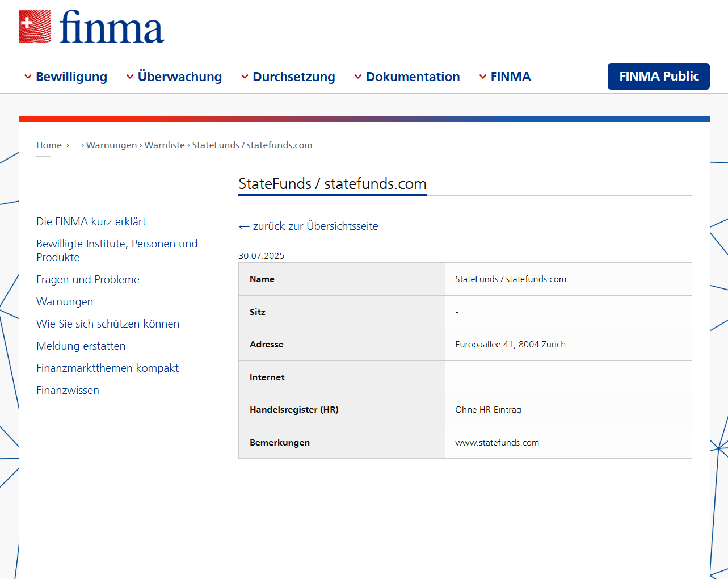Click the Handelsregister (HR) row label

coord(294,410)
